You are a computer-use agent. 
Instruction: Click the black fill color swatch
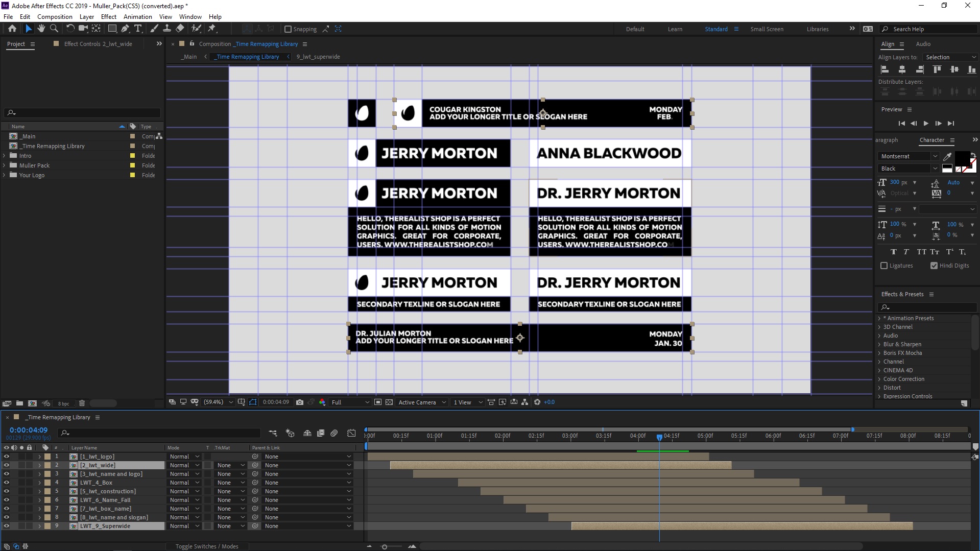[x=962, y=158]
